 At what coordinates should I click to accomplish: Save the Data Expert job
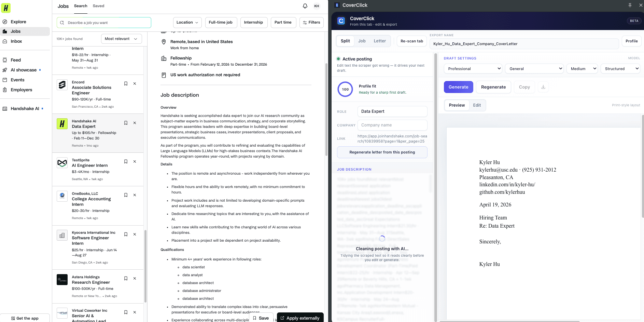[261, 318]
